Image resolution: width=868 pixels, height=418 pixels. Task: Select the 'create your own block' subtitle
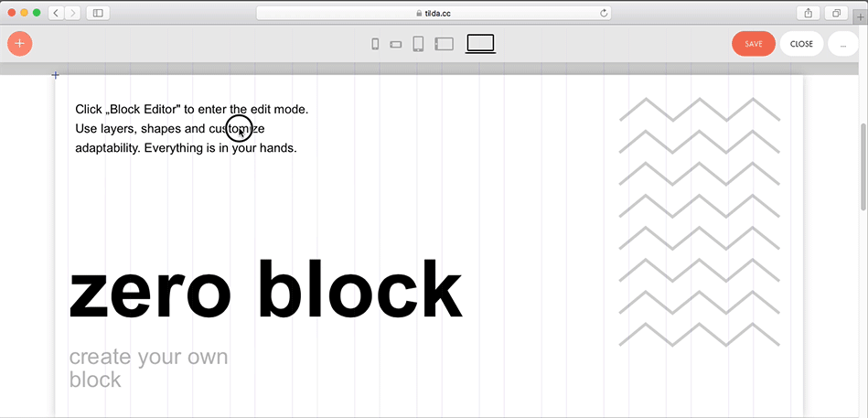point(148,369)
